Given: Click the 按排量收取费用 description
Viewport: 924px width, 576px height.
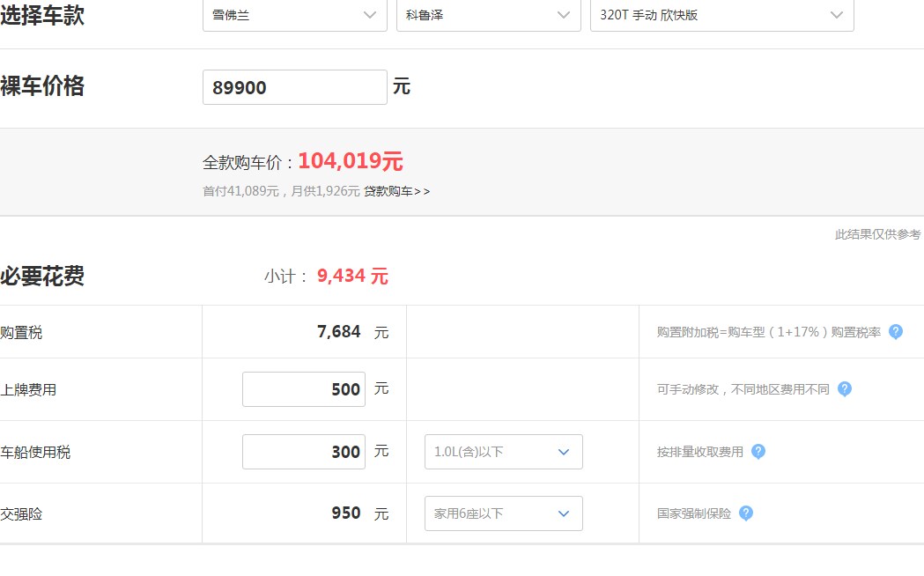Looking at the screenshot, I should pos(700,452).
